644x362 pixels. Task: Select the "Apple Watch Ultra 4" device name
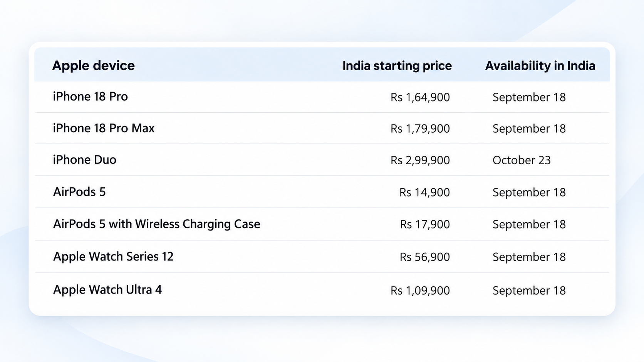click(x=107, y=290)
